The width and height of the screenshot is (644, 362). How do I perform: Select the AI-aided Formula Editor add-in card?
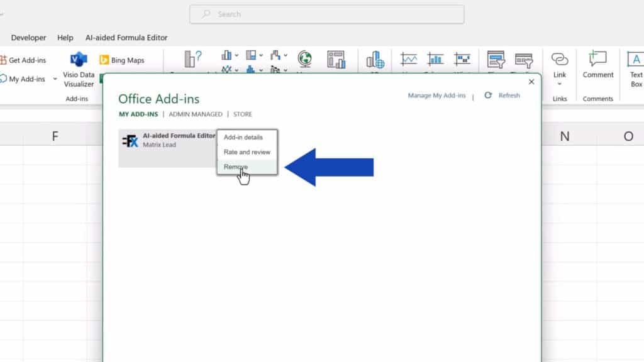pos(167,148)
